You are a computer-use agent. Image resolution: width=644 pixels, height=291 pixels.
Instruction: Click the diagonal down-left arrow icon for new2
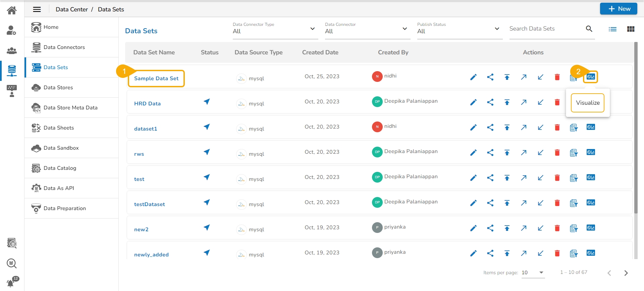(540, 228)
